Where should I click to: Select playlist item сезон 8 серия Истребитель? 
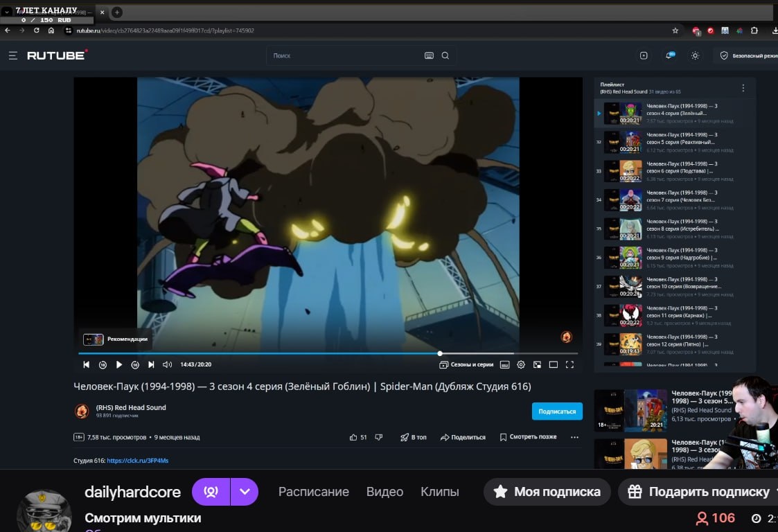tap(675, 229)
